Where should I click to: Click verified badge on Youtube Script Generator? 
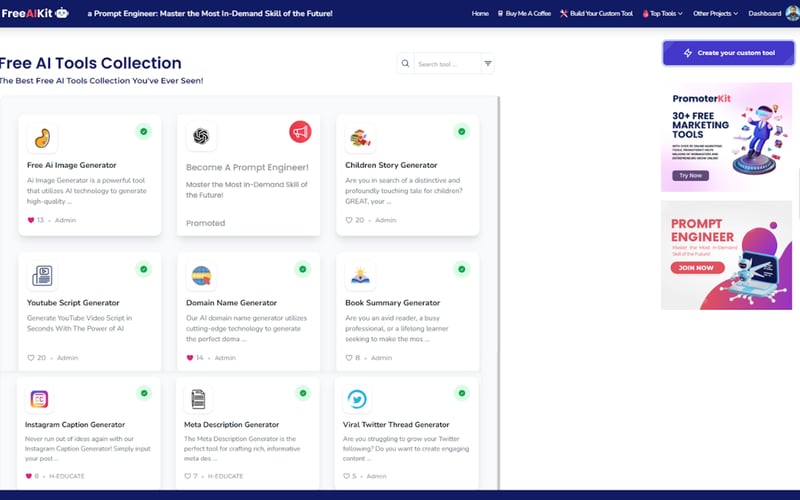pyautogui.click(x=144, y=269)
